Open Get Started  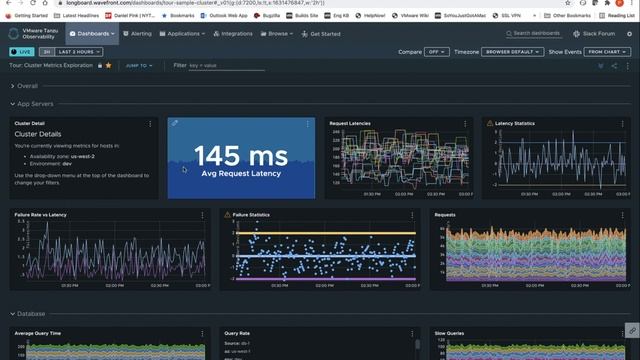point(321,34)
